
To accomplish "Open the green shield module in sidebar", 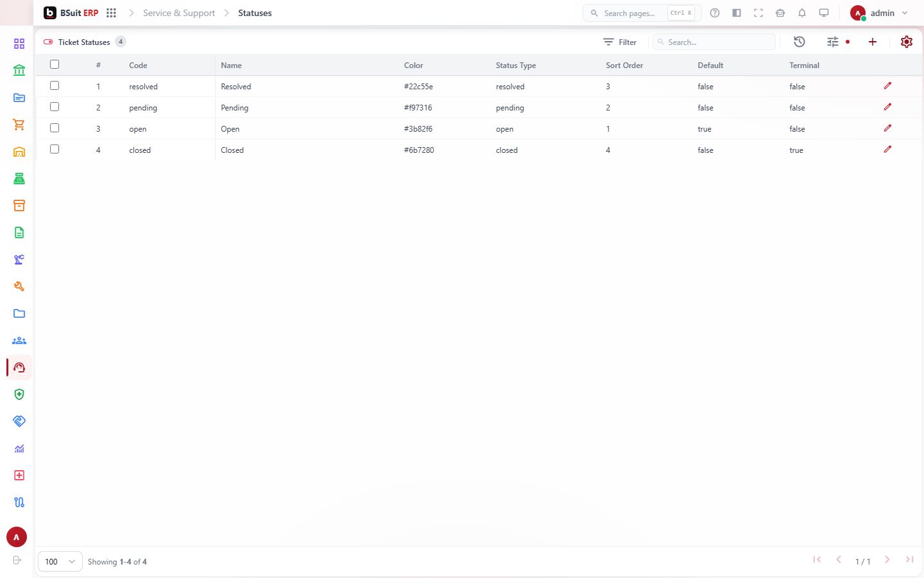I will (19, 394).
